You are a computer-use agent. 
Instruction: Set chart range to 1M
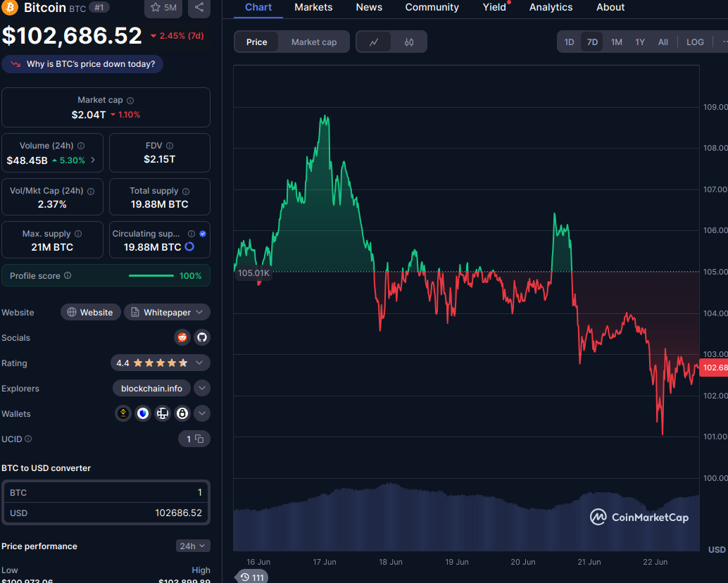point(617,42)
